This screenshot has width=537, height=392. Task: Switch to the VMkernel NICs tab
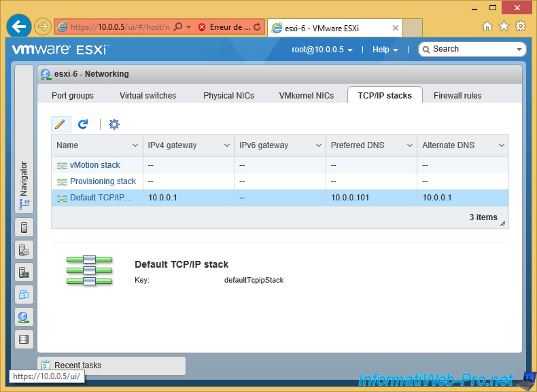306,96
